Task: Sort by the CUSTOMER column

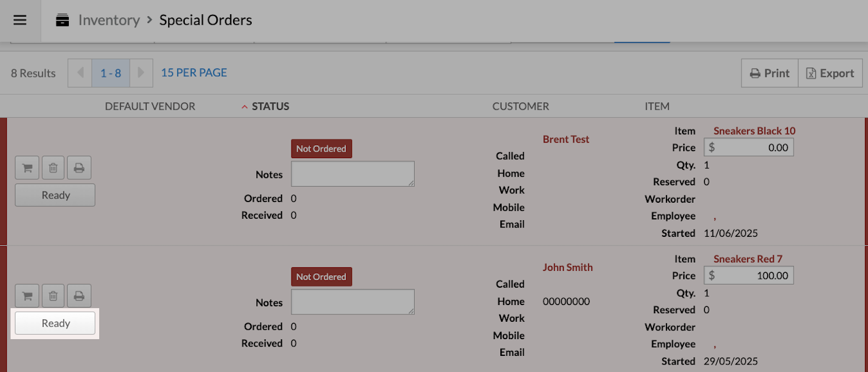Action: (x=521, y=106)
